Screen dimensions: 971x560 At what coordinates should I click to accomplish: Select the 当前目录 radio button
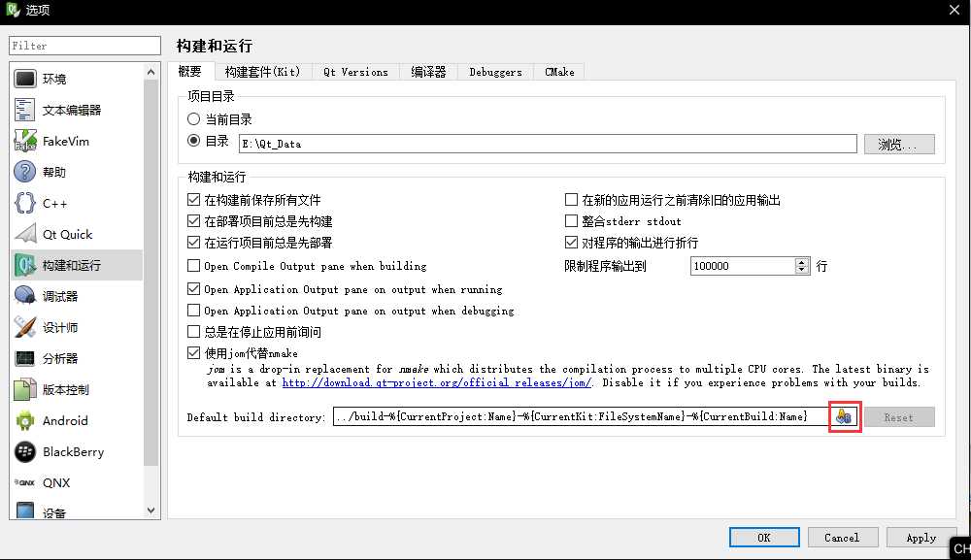(194, 118)
